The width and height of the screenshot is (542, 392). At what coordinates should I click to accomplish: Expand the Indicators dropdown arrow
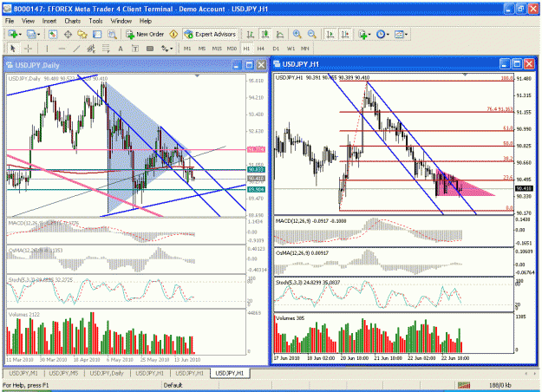coord(369,34)
